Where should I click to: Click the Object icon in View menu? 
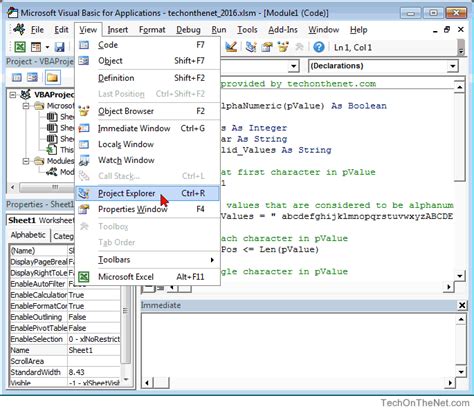[x=84, y=61]
